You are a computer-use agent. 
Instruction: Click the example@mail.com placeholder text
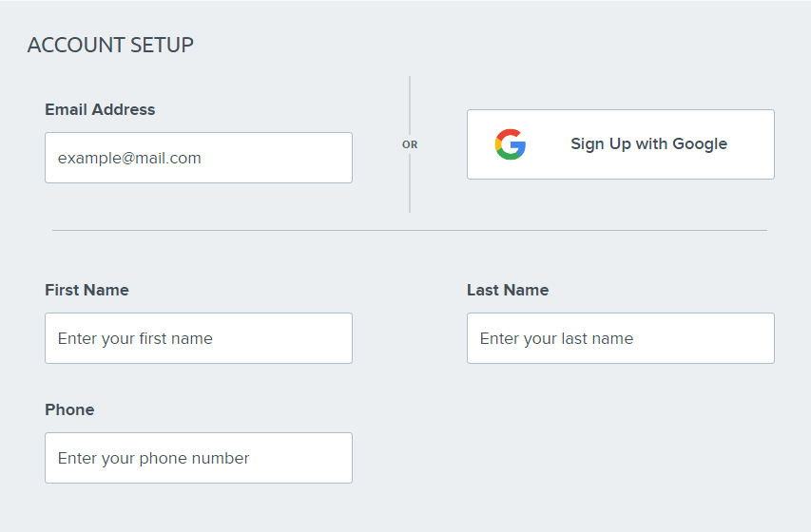click(129, 158)
